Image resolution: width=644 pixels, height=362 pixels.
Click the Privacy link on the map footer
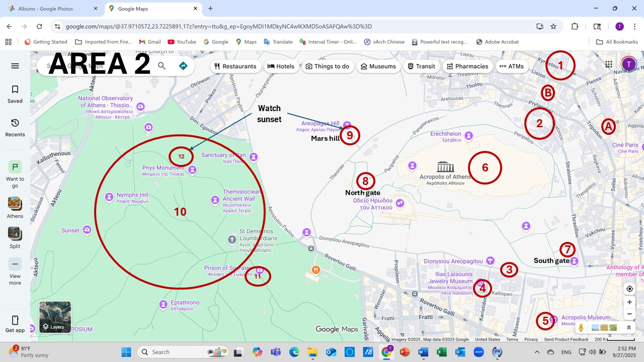click(x=531, y=339)
